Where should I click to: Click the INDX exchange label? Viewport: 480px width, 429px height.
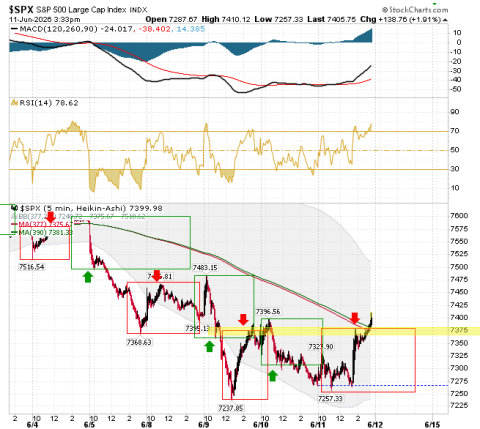pyautogui.click(x=138, y=10)
